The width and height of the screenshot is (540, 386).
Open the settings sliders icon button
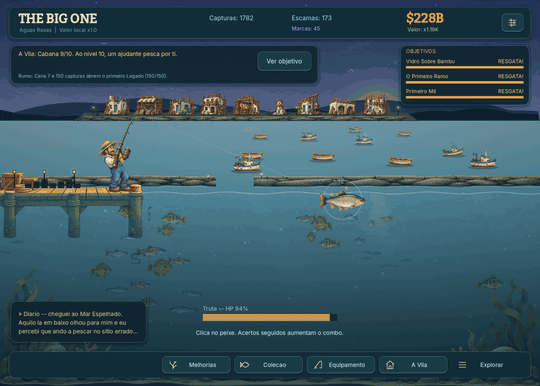(x=512, y=23)
